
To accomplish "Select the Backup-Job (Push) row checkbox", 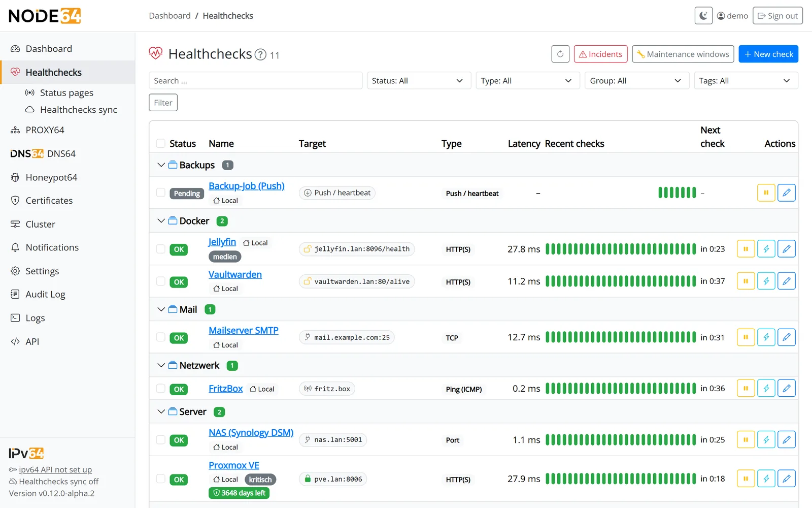I will (x=161, y=193).
